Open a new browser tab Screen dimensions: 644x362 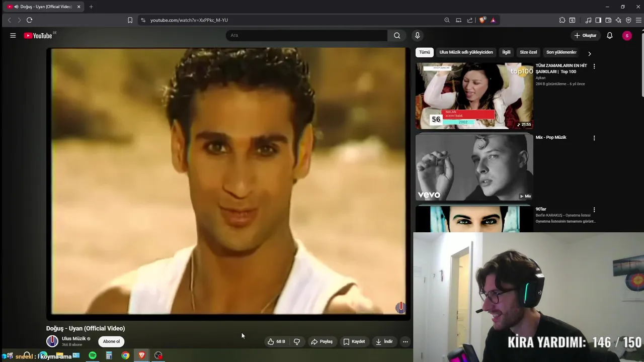pos(91,7)
